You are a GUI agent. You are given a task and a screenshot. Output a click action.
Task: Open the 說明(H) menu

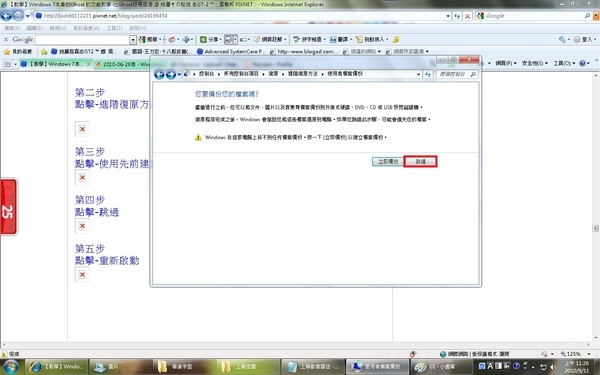[x=137, y=28]
